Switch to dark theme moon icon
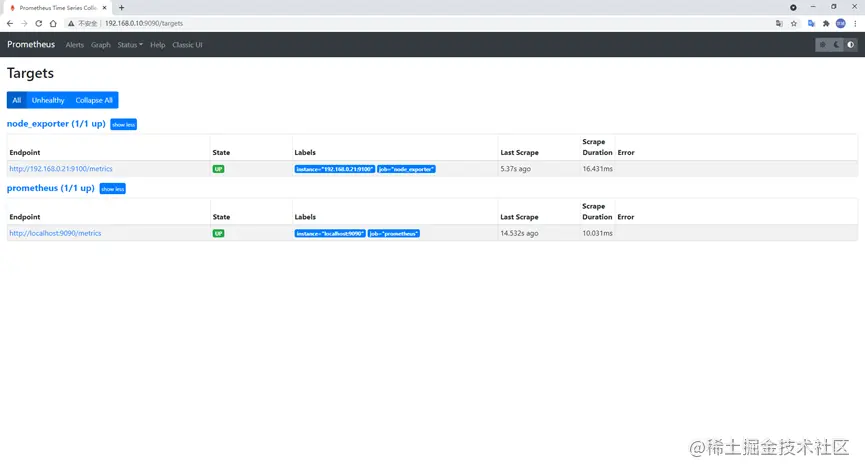The image size is (865, 473). tap(837, 45)
